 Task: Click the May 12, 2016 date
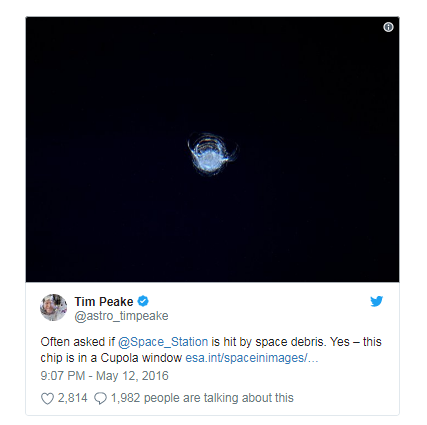point(132,376)
